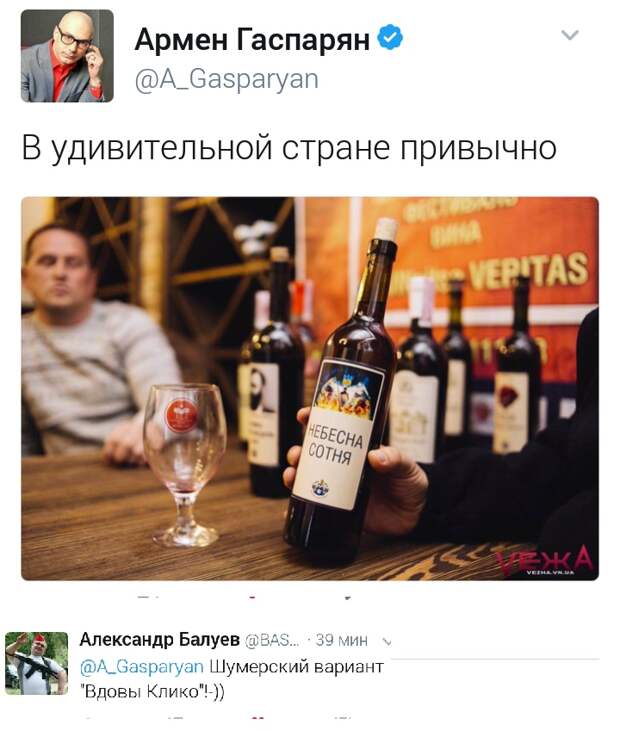Click the red emblem on the wine glass
This screenshot has width=620, height=731.
181,415
